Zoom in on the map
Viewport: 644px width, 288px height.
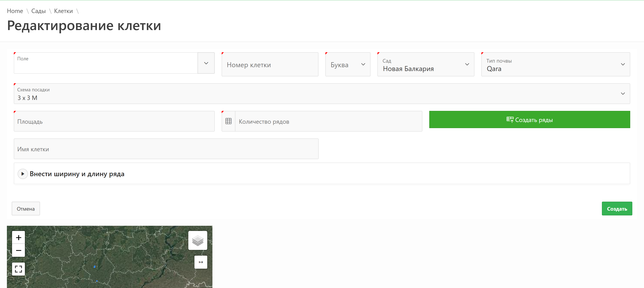19,237
